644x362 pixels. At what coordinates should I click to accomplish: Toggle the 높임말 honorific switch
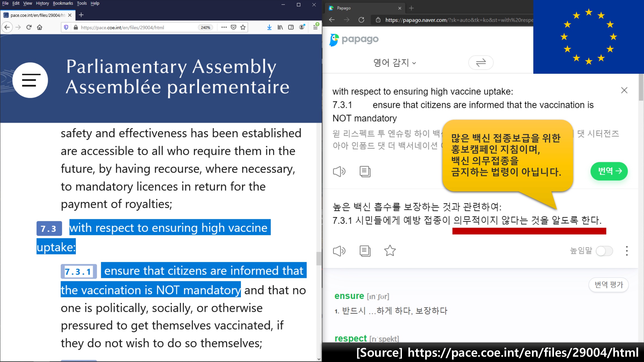[x=604, y=251]
